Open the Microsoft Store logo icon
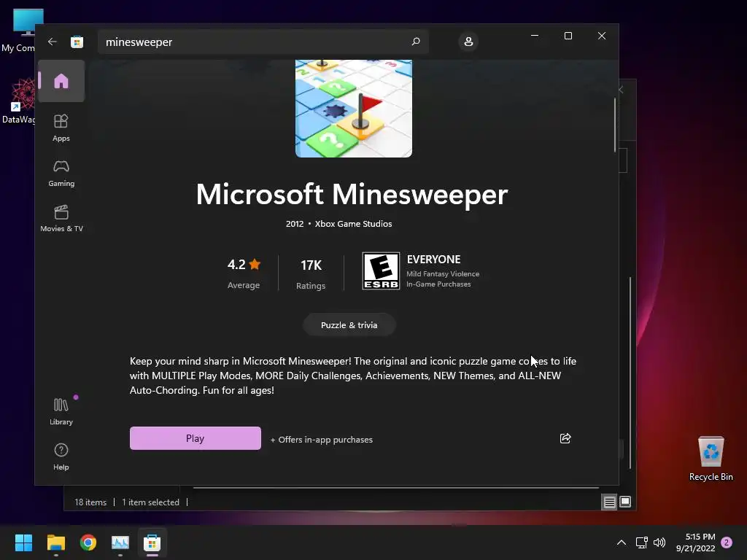This screenshot has height=560, width=747. 77,42
